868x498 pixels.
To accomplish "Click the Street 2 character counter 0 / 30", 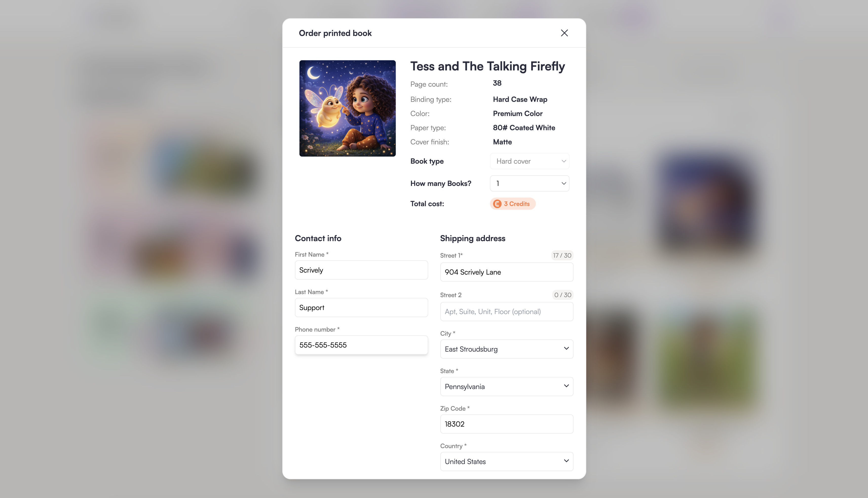I will pyautogui.click(x=563, y=295).
